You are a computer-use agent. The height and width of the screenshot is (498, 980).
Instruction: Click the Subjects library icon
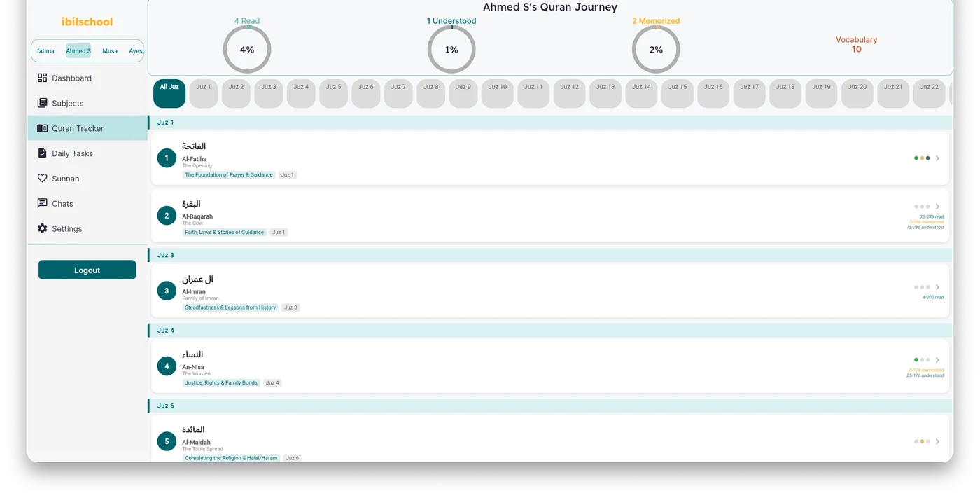pos(43,103)
